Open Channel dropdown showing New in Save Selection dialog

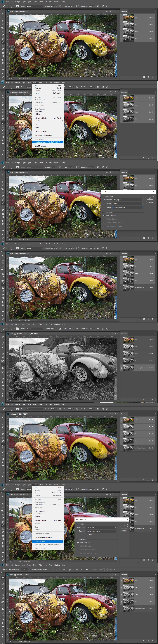tap(127, 204)
